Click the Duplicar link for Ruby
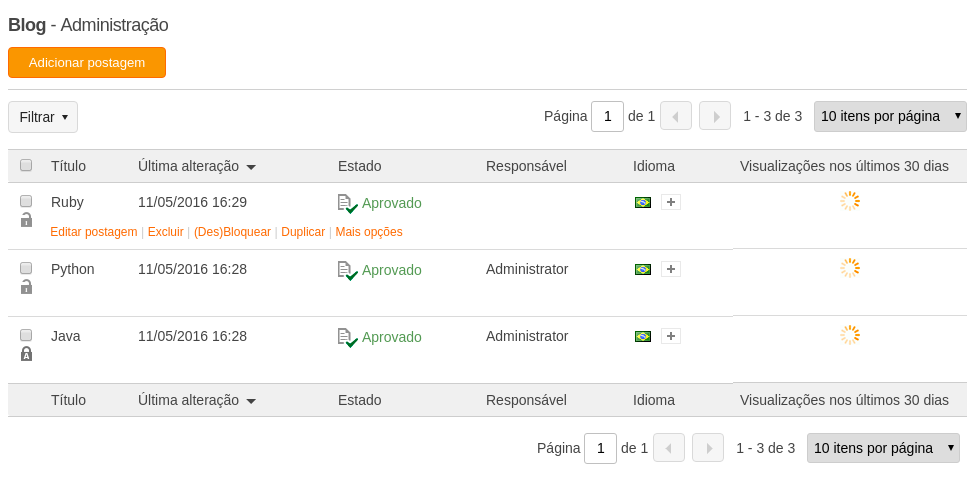This screenshot has width=975, height=493. coord(303,232)
